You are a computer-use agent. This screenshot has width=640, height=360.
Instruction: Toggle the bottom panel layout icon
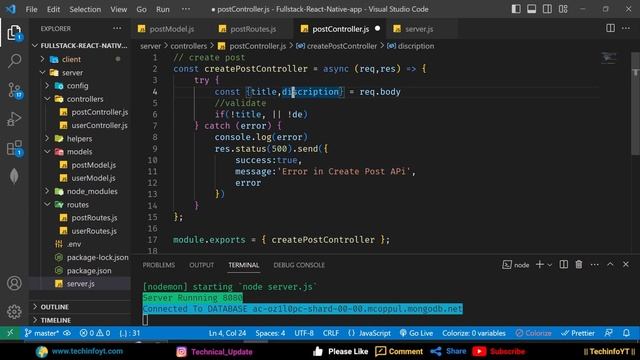[x=531, y=9]
